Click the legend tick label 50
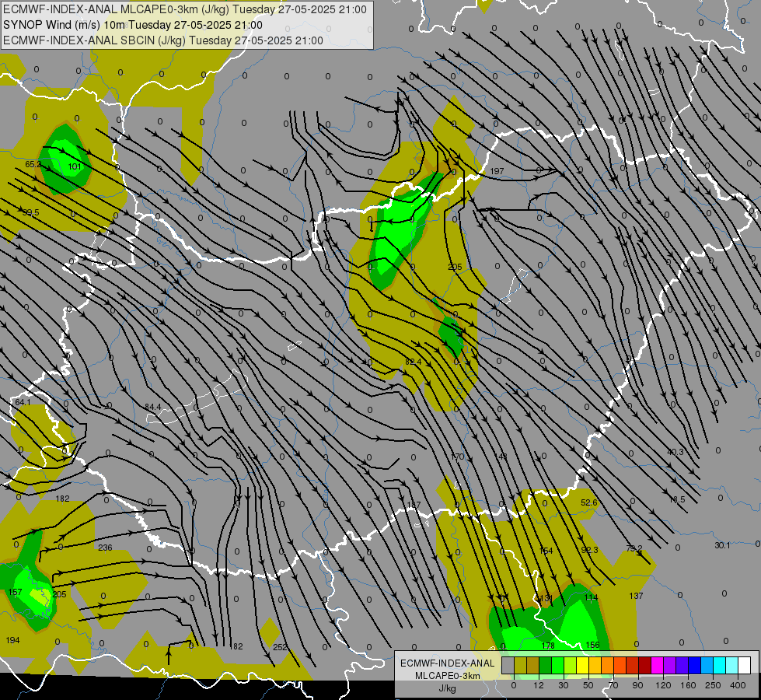The width and height of the screenshot is (761, 700). 588,685
